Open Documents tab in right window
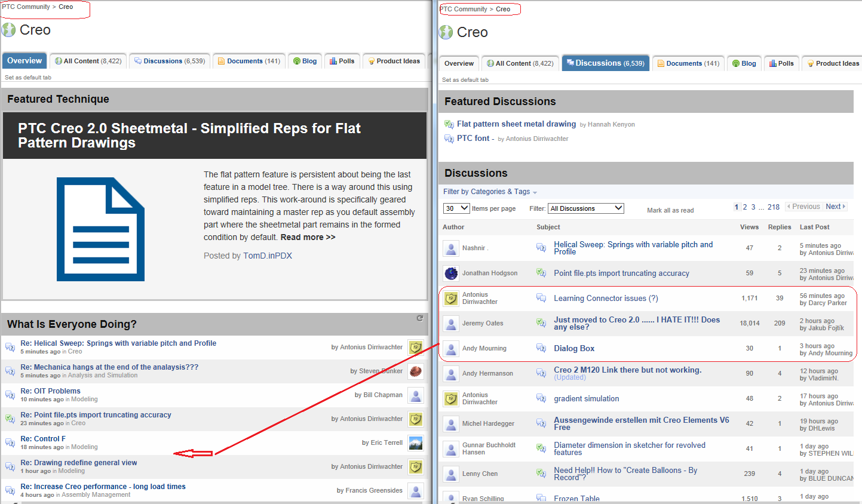This screenshot has height=504, width=862. point(688,63)
